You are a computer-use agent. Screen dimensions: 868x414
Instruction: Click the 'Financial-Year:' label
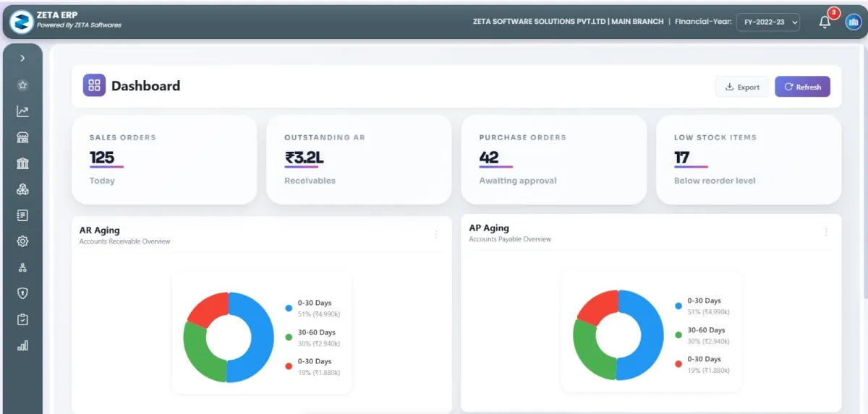(x=703, y=22)
